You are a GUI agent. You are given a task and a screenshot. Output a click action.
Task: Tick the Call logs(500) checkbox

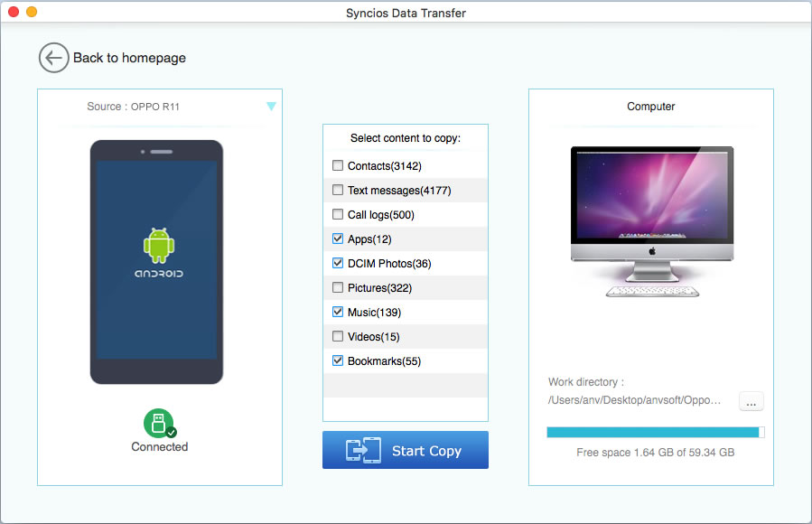338,214
